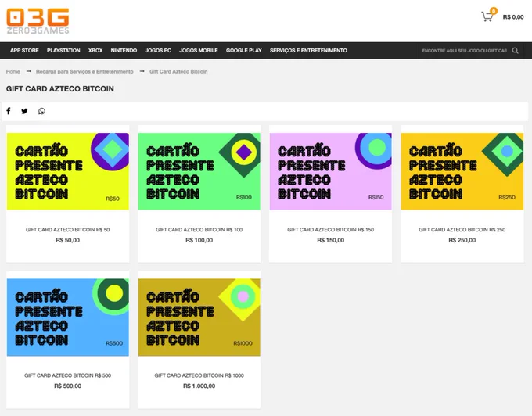Share page via WhatsApp
Image resolution: width=532 pixels, height=416 pixels.
[x=41, y=111]
